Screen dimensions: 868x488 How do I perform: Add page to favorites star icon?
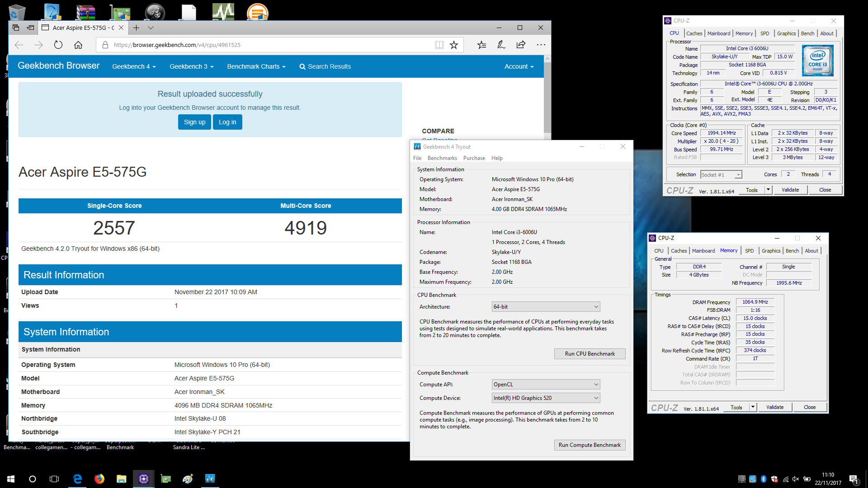point(454,45)
